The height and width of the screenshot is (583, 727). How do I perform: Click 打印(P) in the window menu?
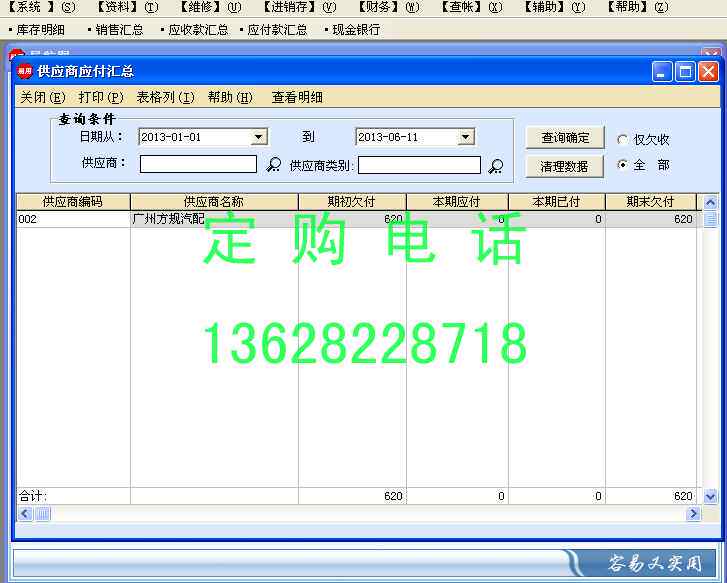(101, 97)
